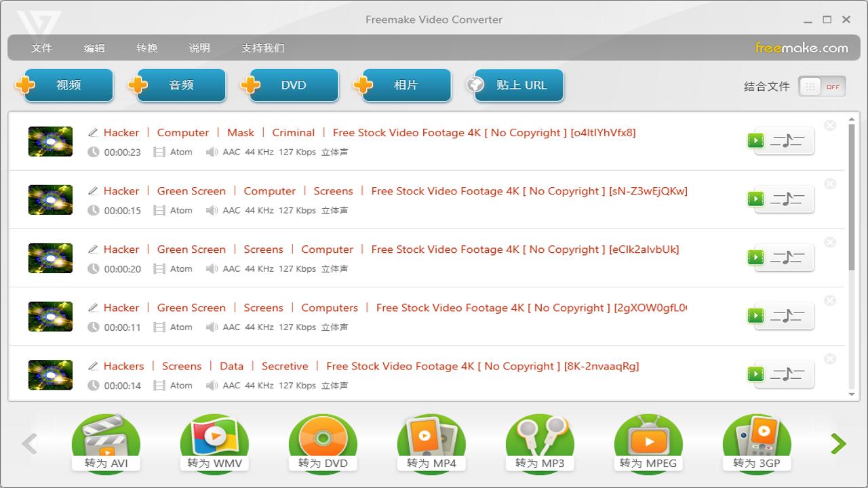Click the 00:00:23 duration text
The image size is (868, 488).
(x=123, y=152)
